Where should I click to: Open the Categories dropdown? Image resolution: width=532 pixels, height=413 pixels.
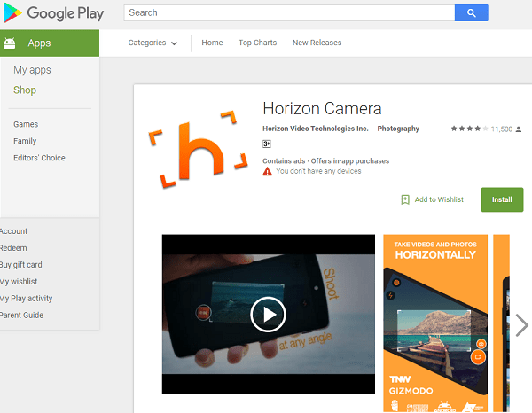tap(153, 43)
